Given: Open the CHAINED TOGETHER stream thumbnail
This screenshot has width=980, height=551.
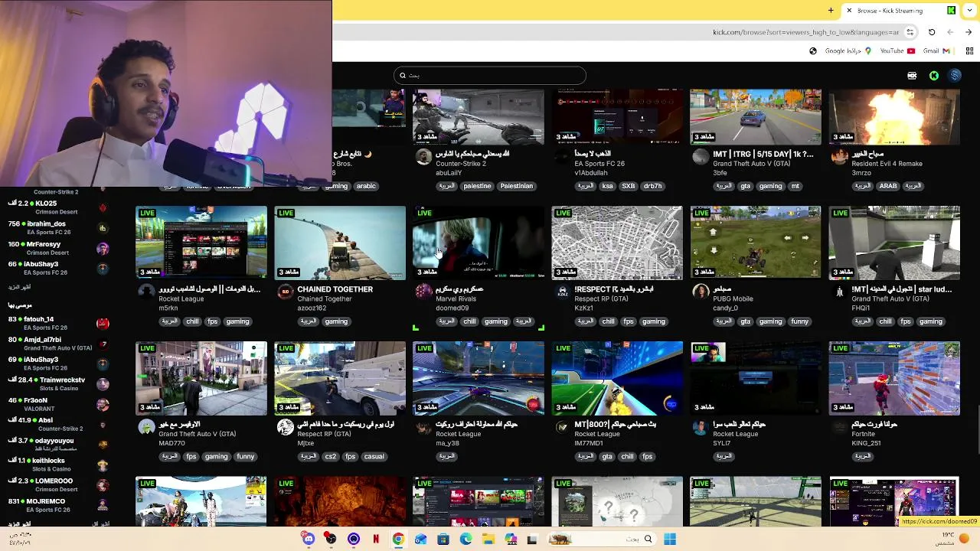Looking at the screenshot, I should click(340, 243).
